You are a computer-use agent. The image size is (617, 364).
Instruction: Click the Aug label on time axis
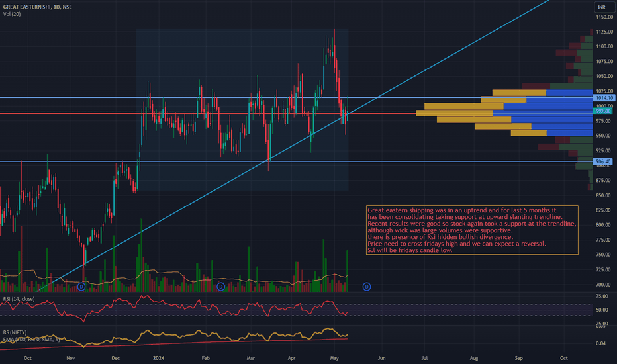click(474, 358)
